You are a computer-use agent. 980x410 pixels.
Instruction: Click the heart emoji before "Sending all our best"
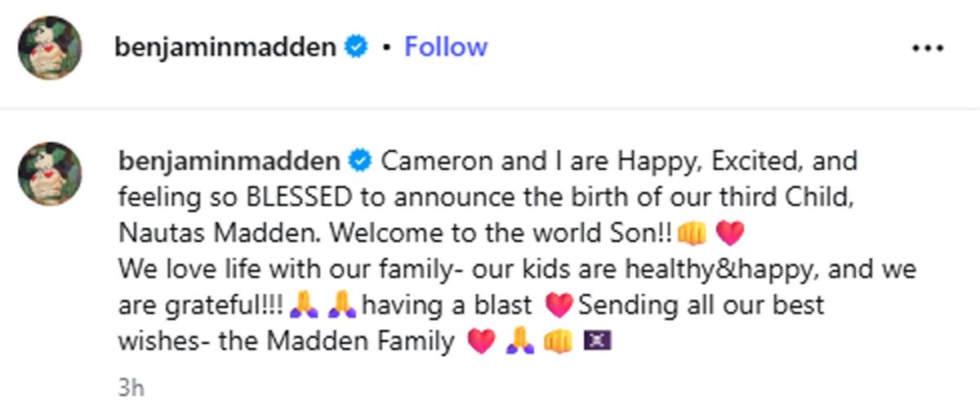click(x=559, y=306)
